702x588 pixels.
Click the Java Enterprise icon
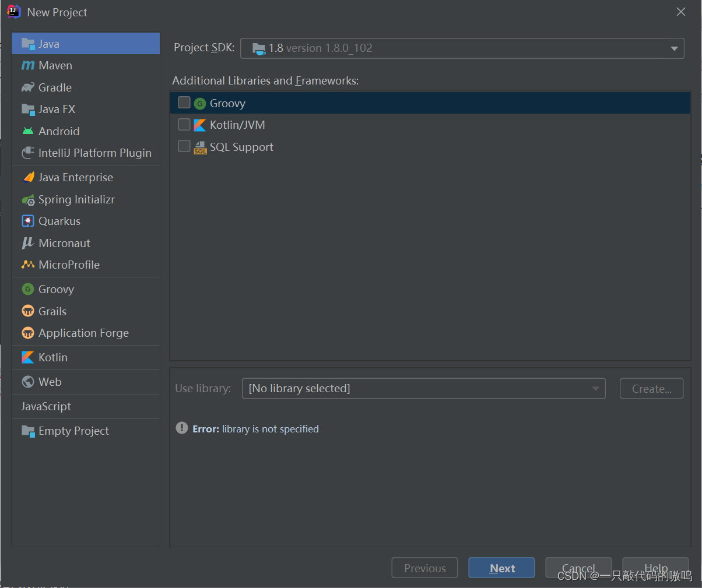28,177
